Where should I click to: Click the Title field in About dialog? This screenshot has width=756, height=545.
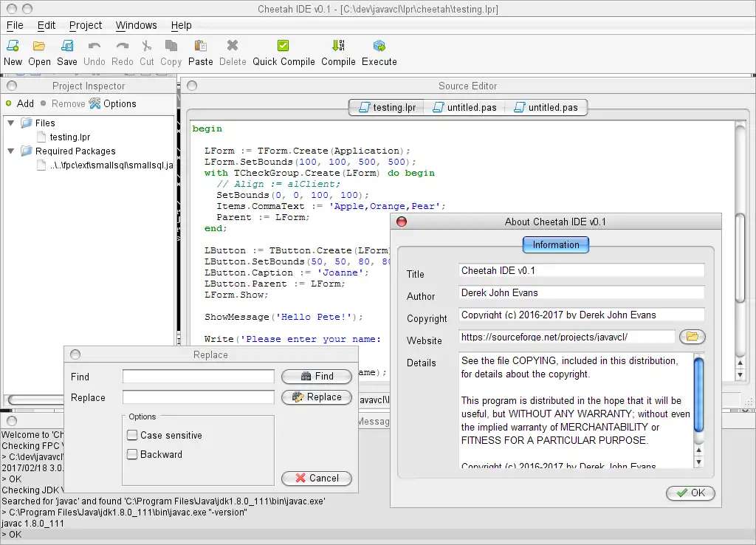pyautogui.click(x=582, y=270)
